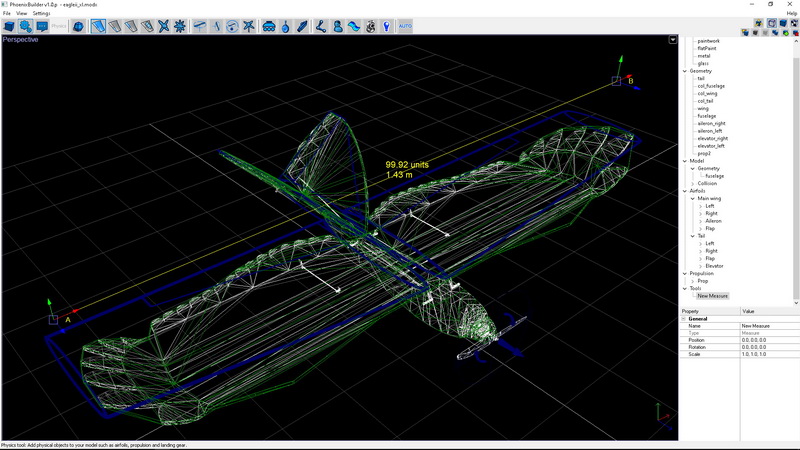Open the viewport Perspective dropdown arrow
Image resolution: width=800 pixels, height=450 pixels.
point(673,40)
